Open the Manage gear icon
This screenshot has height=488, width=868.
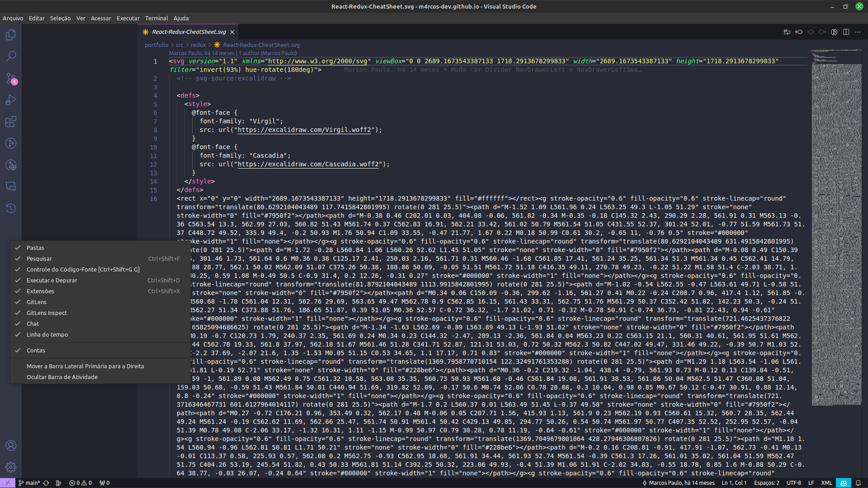11,467
